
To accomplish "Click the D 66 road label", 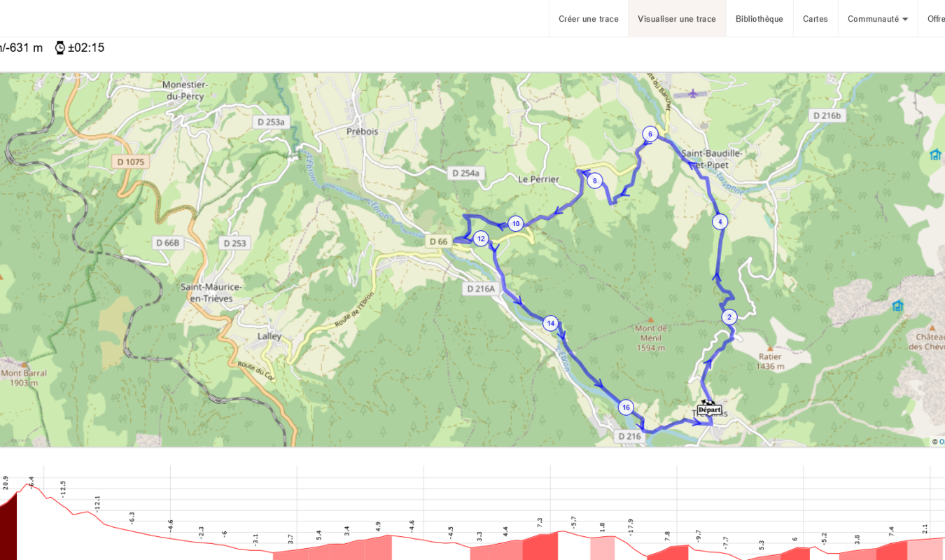I will pyautogui.click(x=438, y=241).
